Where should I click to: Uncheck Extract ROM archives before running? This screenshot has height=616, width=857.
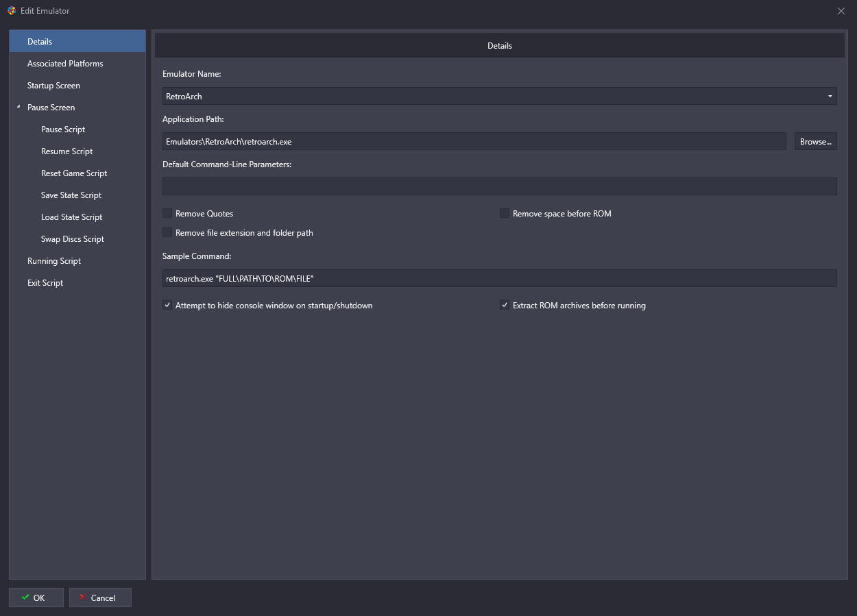pos(505,306)
